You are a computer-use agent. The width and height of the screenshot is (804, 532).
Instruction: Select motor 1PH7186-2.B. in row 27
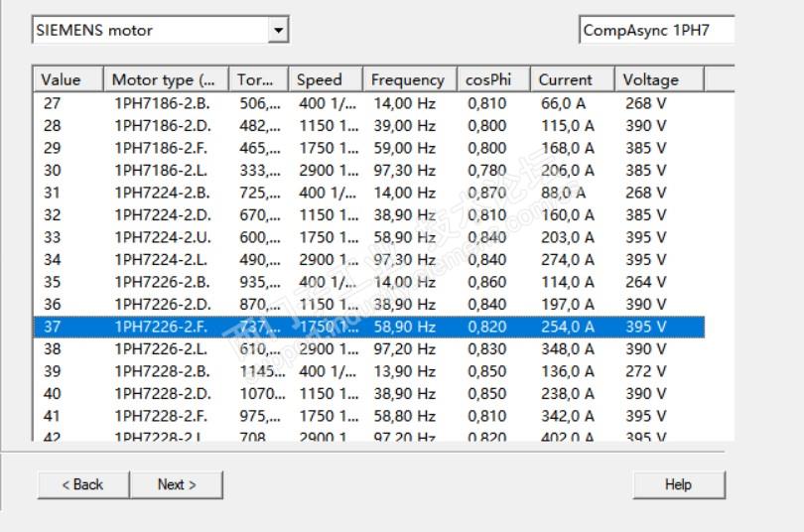coord(369,103)
